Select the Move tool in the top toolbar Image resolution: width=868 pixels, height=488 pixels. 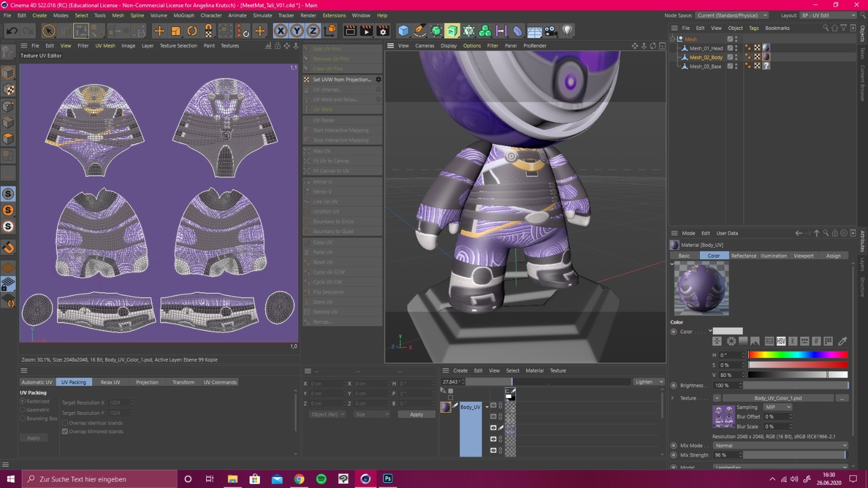159,31
